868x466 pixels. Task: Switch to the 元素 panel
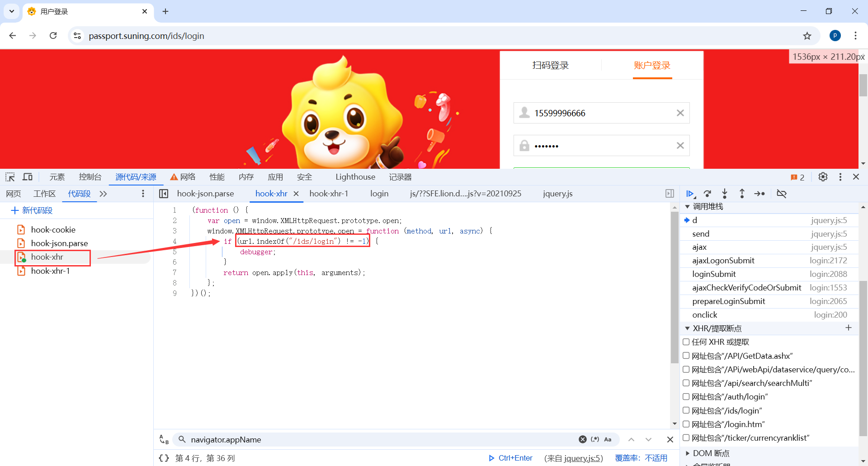(x=57, y=177)
